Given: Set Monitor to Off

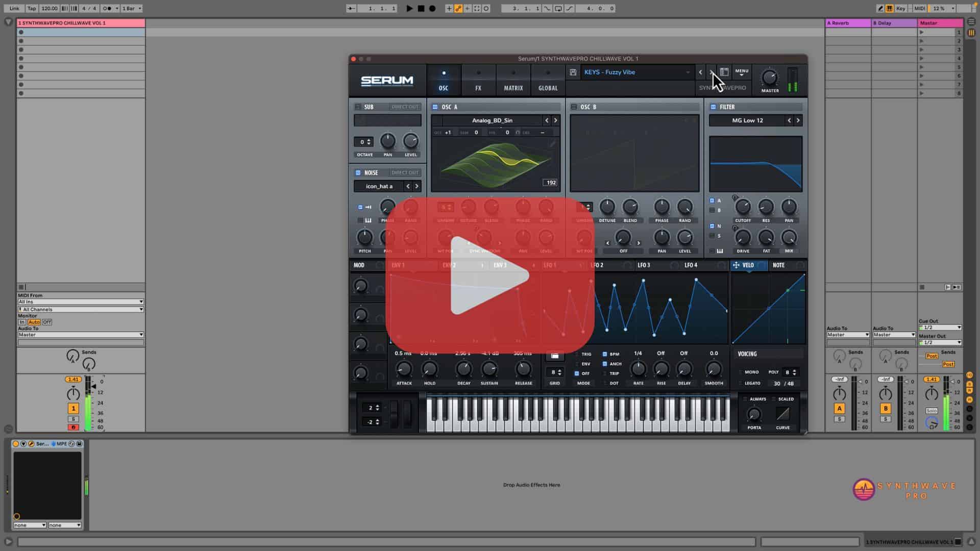Looking at the screenshot, I should [x=47, y=322].
